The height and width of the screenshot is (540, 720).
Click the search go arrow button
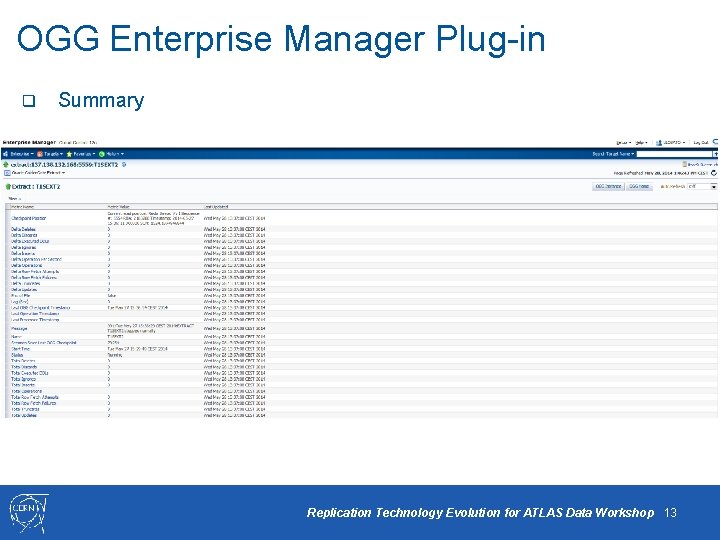click(715, 154)
